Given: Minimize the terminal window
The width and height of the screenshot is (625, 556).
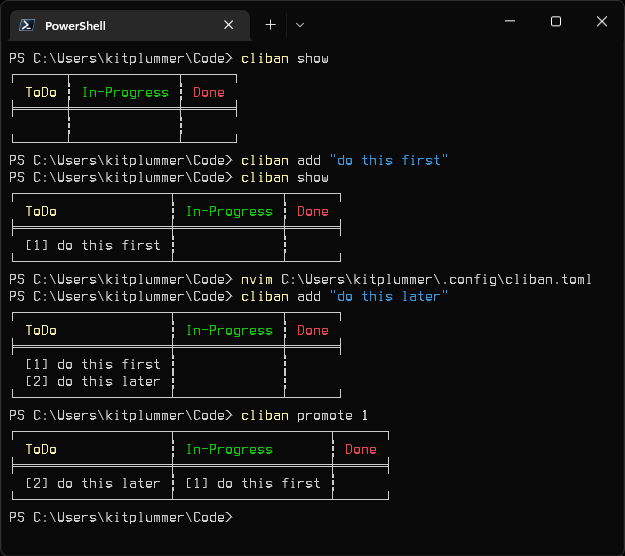Looking at the screenshot, I should 510,21.
